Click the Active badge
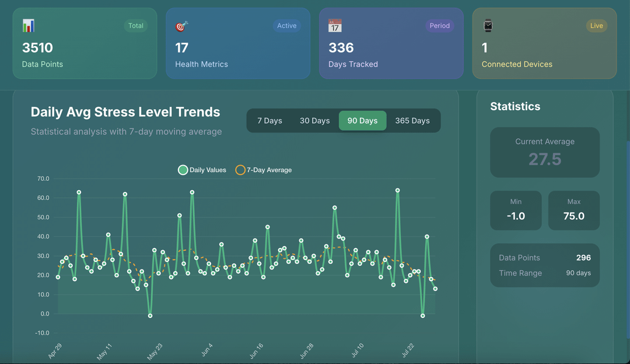 pos(286,26)
